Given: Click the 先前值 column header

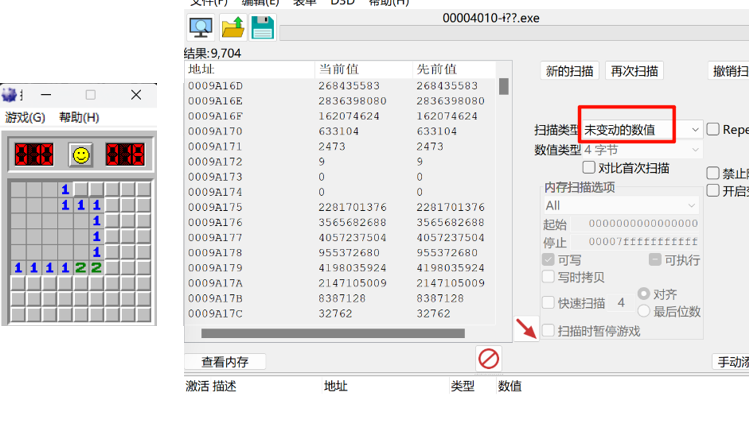Looking at the screenshot, I should (454, 69).
